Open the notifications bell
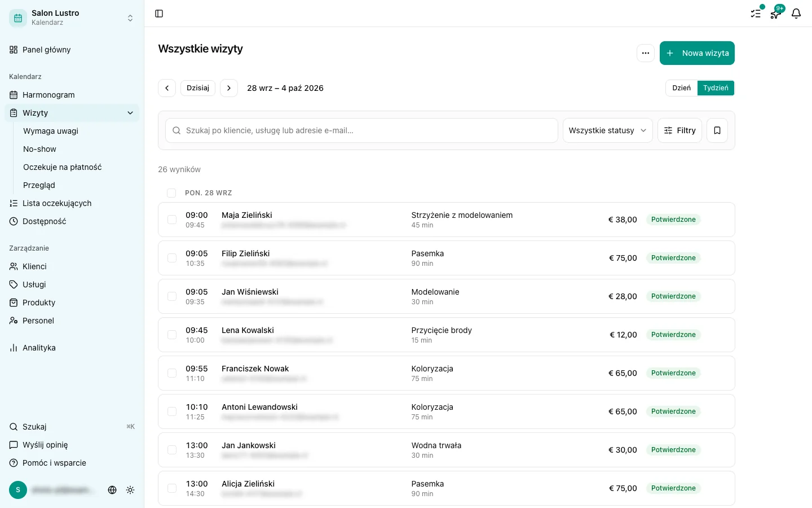This screenshot has width=812, height=508. tap(796, 14)
